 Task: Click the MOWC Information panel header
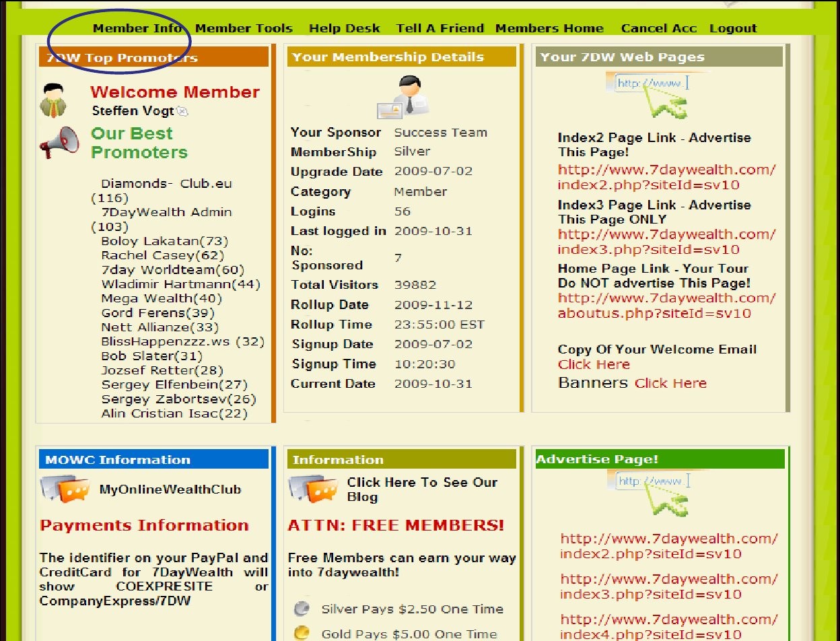(153, 460)
